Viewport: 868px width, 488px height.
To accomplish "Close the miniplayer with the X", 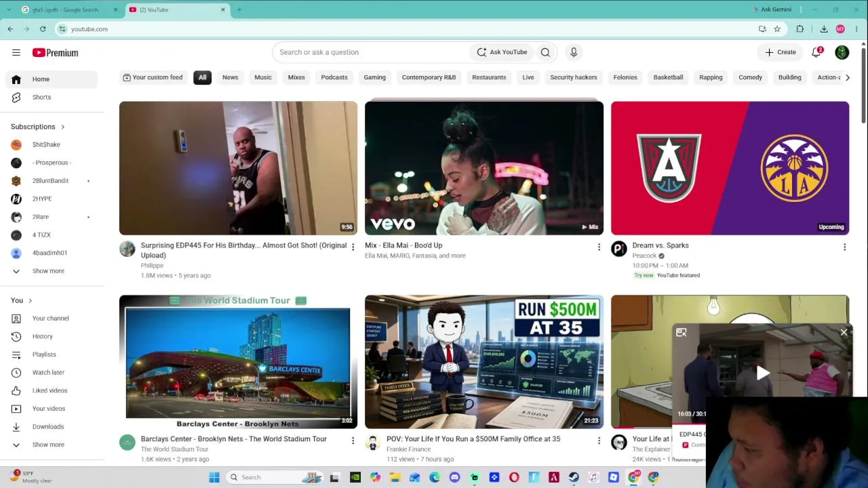I will click(844, 332).
